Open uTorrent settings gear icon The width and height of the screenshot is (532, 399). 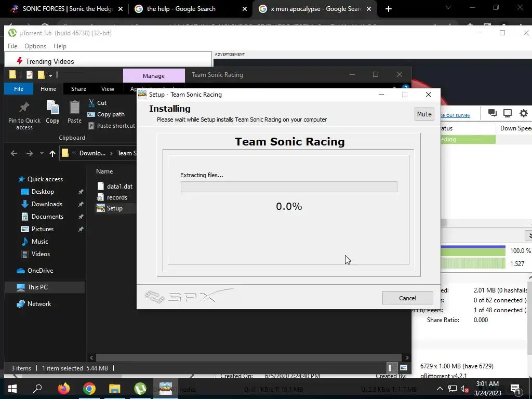[524, 113]
